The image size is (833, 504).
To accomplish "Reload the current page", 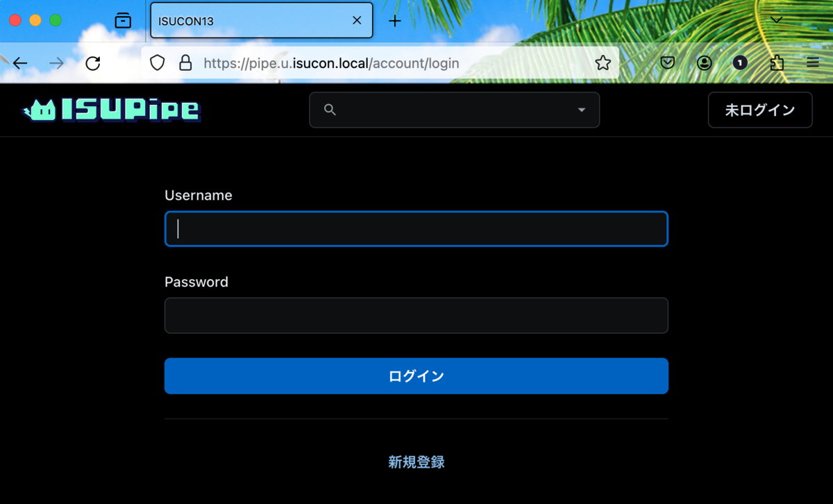I will pos(92,62).
